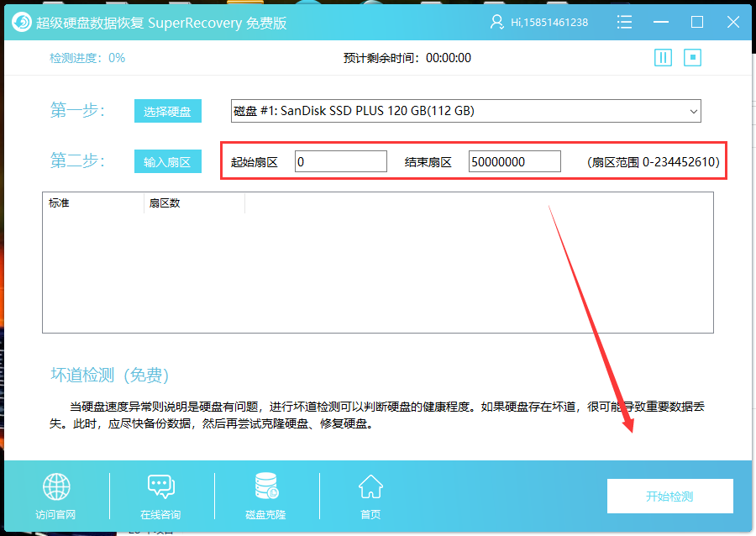Click the SuperRecovery app logo icon

point(21,22)
